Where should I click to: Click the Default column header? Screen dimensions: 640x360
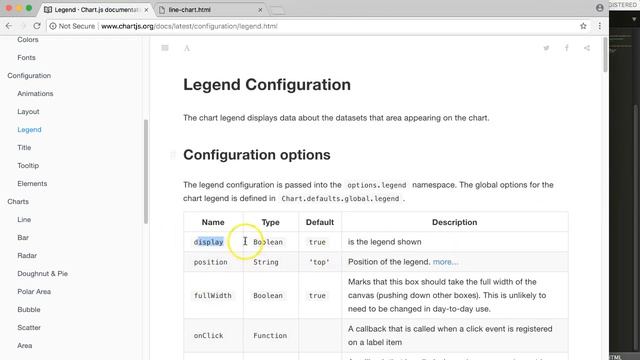(320, 222)
